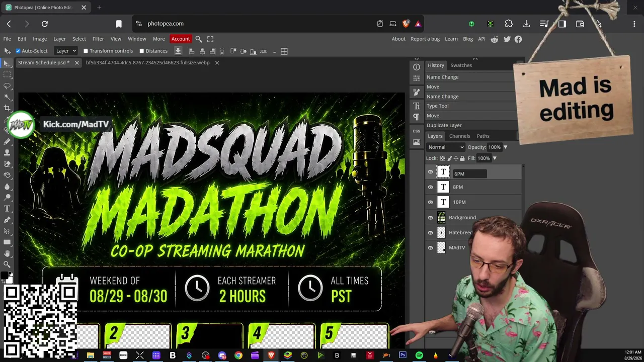Screen dimensions: 644x362
Task: Hide the 8PM text layer
Action: (x=430, y=187)
